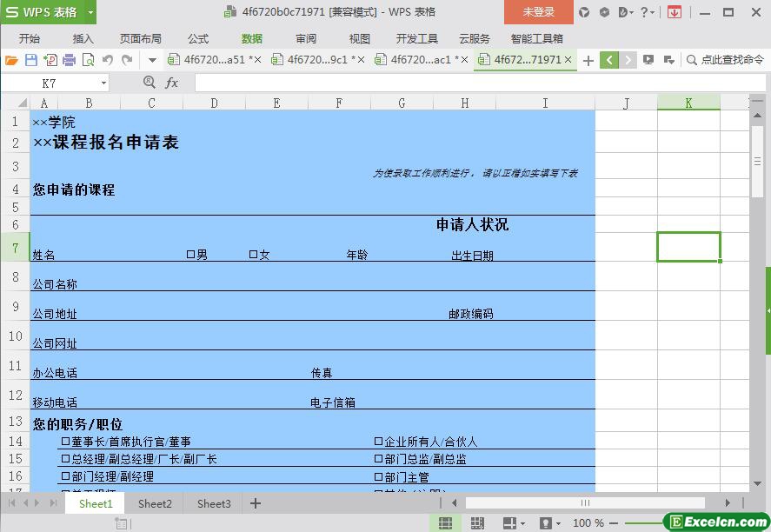Open a new document tab with plus
This screenshot has height=532, width=771.
click(588, 60)
